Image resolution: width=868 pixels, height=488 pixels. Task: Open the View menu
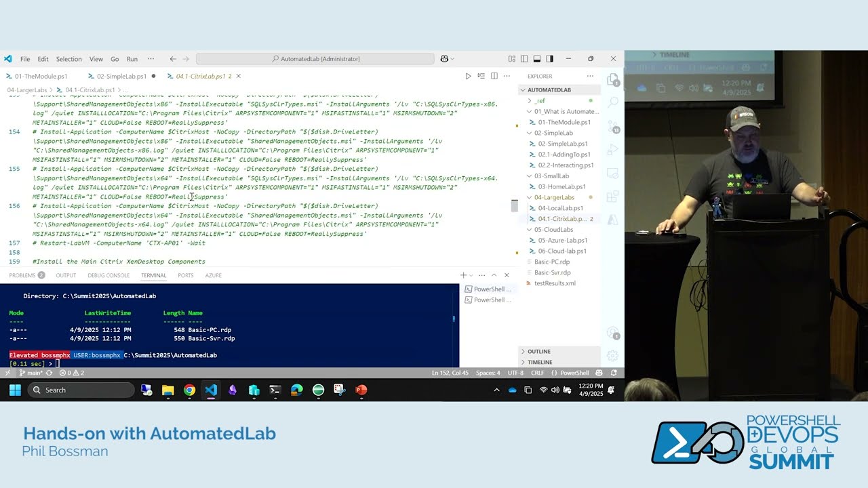click(96, 59)
